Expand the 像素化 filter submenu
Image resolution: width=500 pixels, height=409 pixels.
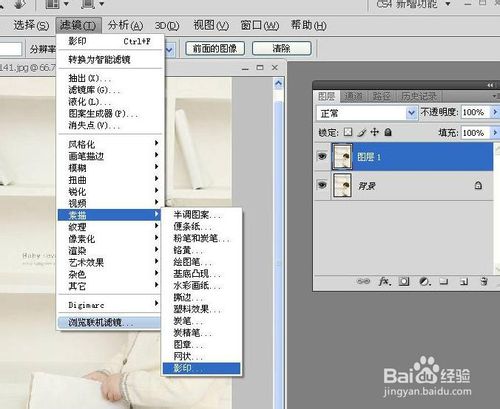coord(110,239)
